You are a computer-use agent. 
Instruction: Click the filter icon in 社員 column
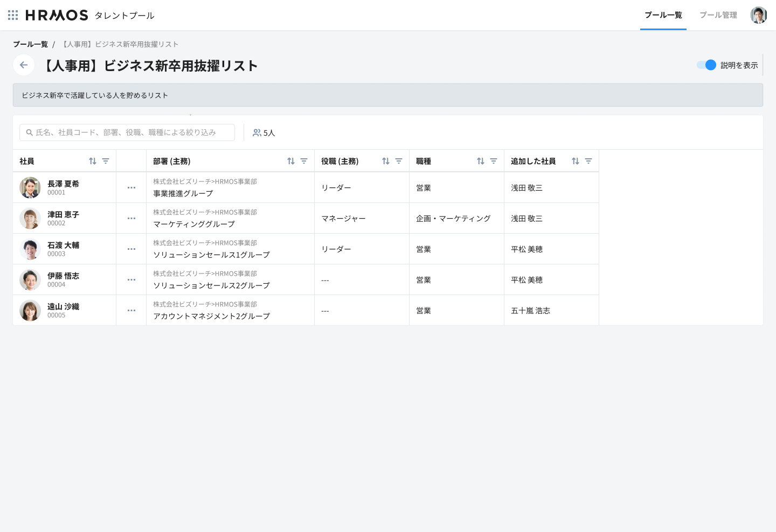(x=106, y=161)
